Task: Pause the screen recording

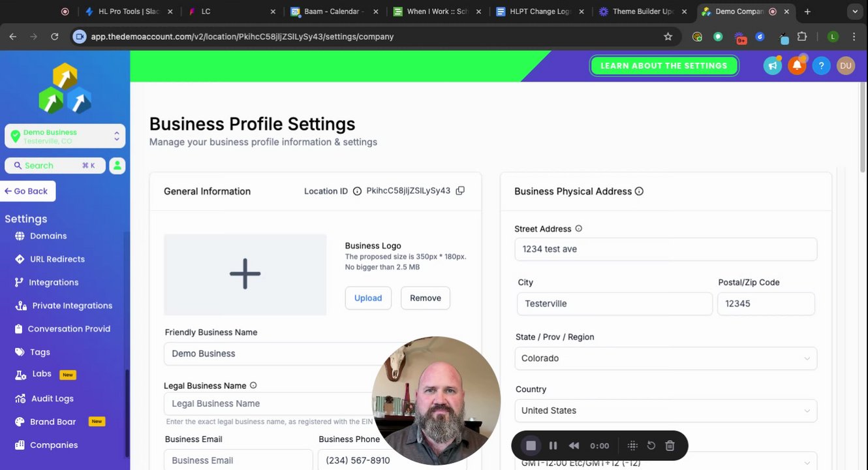Action: [x=553, y=446]
